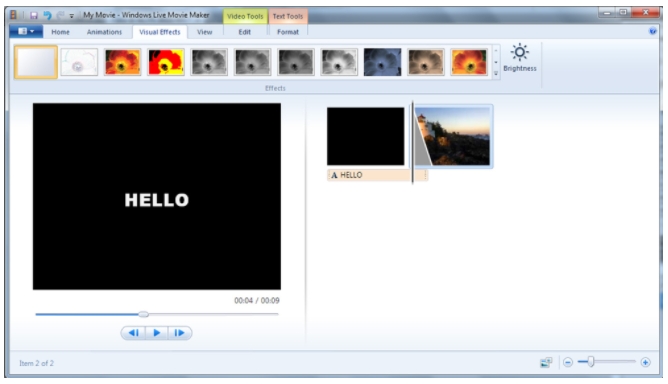Click the HELLO text in preview monitor

click(156, 200)
